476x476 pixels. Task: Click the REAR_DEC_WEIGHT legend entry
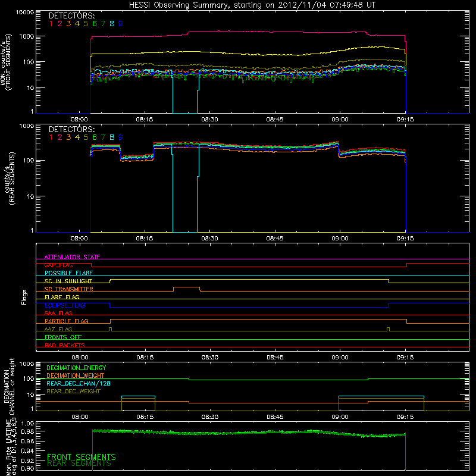tap(73, 392)
